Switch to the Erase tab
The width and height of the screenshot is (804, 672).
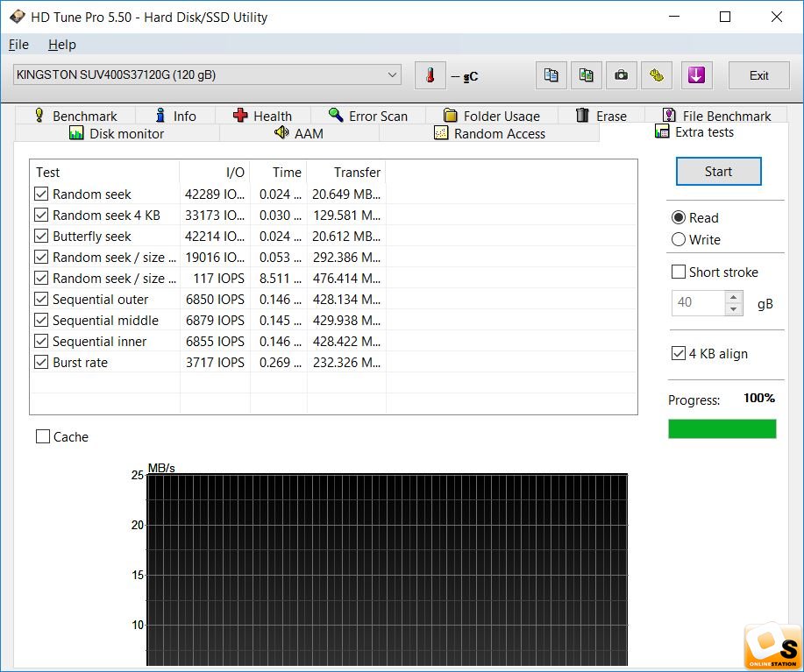coord(601,116)
